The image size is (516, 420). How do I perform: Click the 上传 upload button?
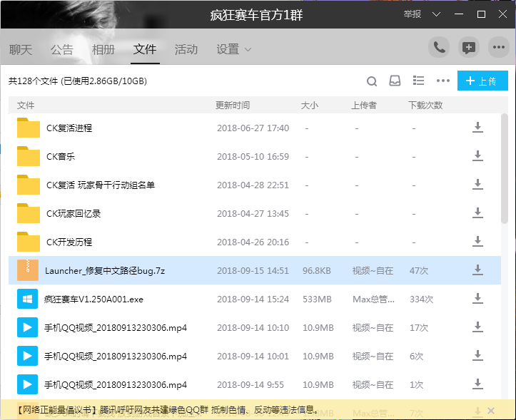(x=482, y=81)
